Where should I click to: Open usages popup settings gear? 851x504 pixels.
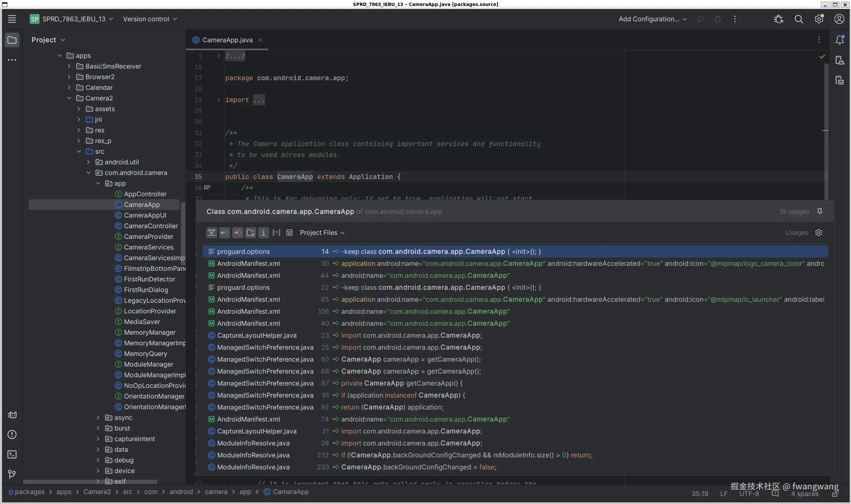(819, 233)
